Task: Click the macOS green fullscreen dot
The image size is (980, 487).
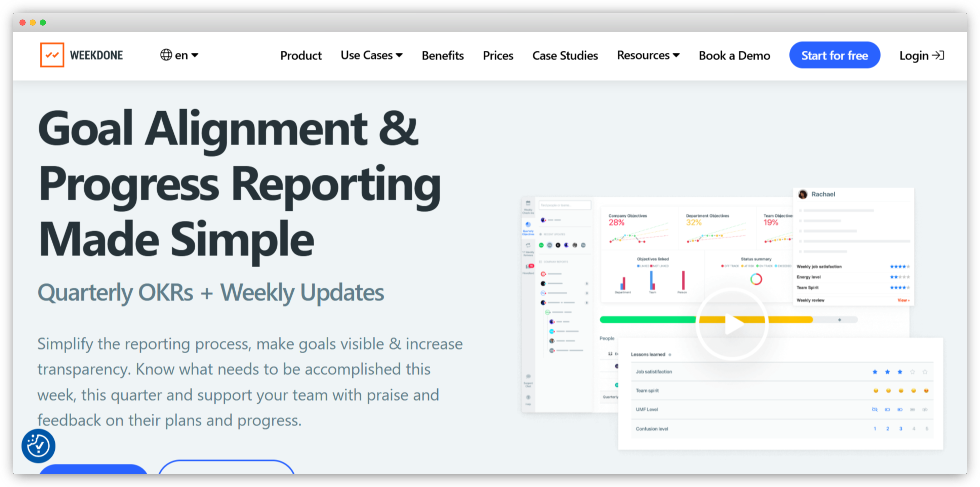Action: tap(43, 23)
